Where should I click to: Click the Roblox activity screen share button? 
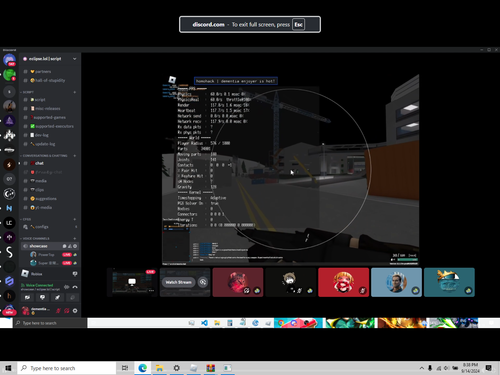(x=75, y=274)
